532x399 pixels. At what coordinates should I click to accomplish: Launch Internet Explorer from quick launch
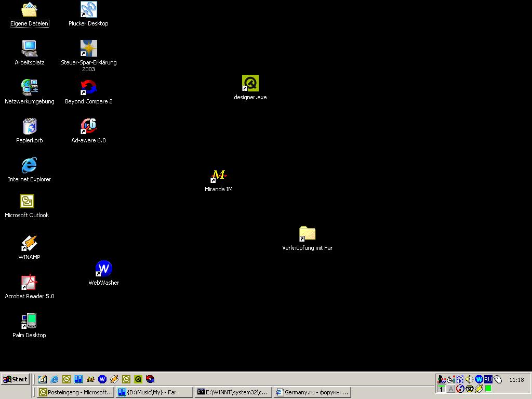54,379
